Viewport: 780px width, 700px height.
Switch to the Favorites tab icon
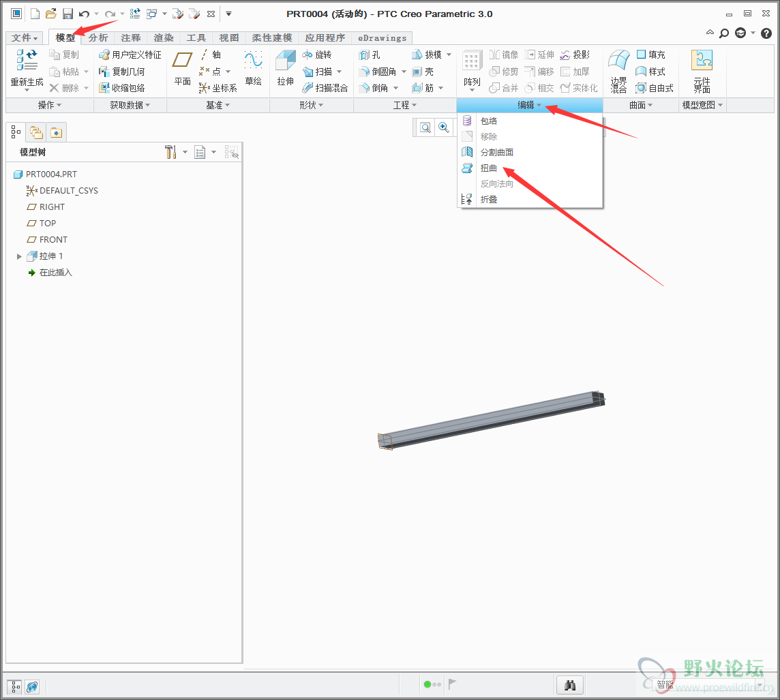pos(56,133)
